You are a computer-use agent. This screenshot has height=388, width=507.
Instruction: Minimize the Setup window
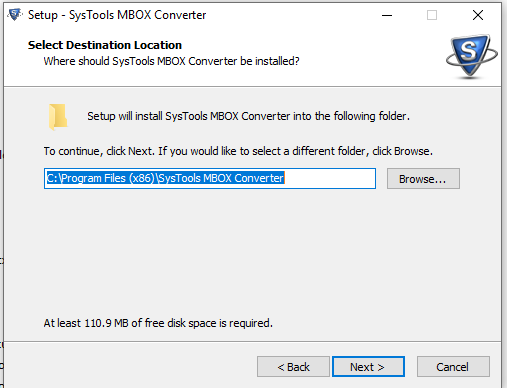click(x=387, y=15)
